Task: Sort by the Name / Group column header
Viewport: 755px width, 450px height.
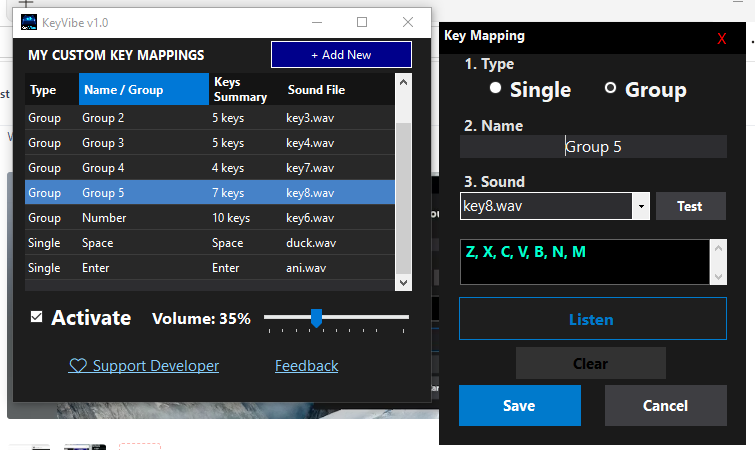Action: tap(143, 89)
